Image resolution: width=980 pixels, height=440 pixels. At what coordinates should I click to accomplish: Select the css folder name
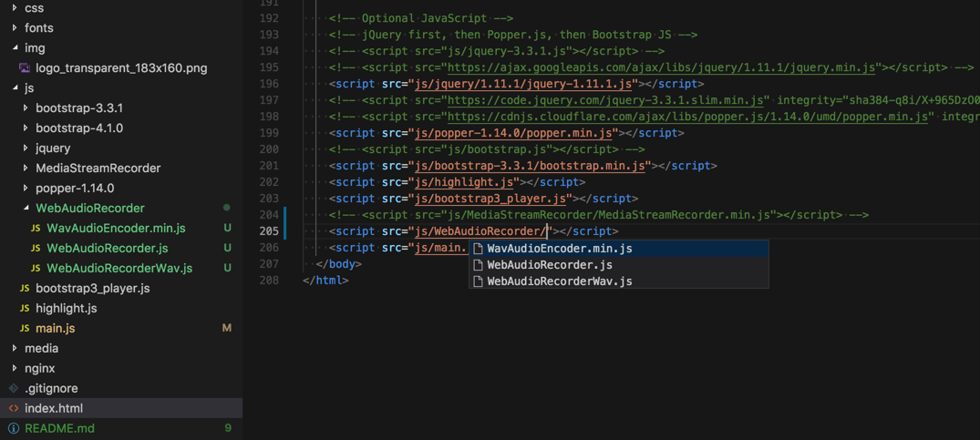tap(34, 8)
